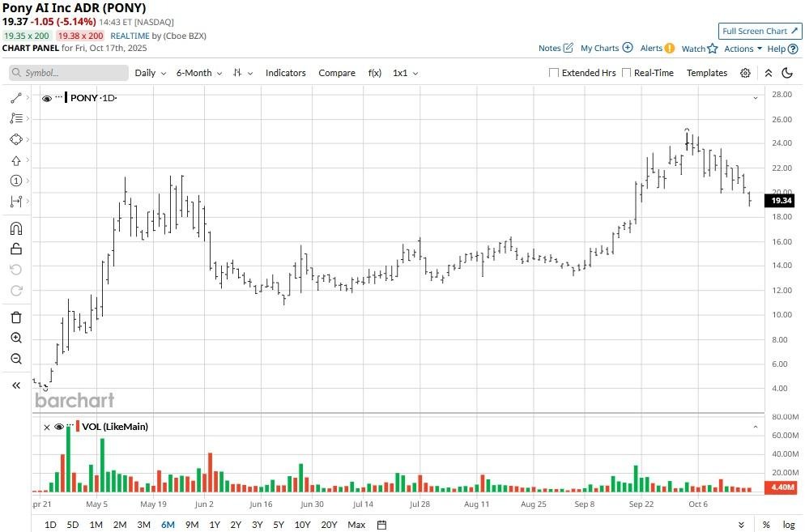Delete drawings with the trash icon

point(16,317)
